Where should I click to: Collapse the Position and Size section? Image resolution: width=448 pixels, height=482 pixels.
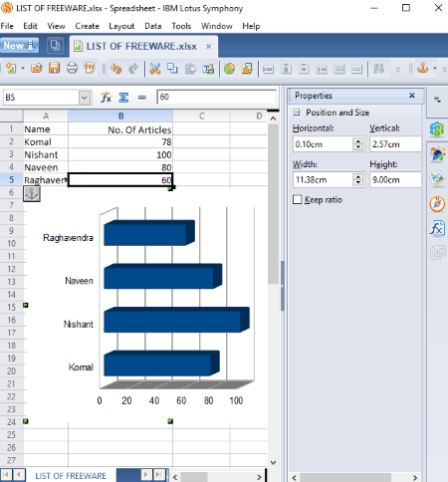(297, 113)
